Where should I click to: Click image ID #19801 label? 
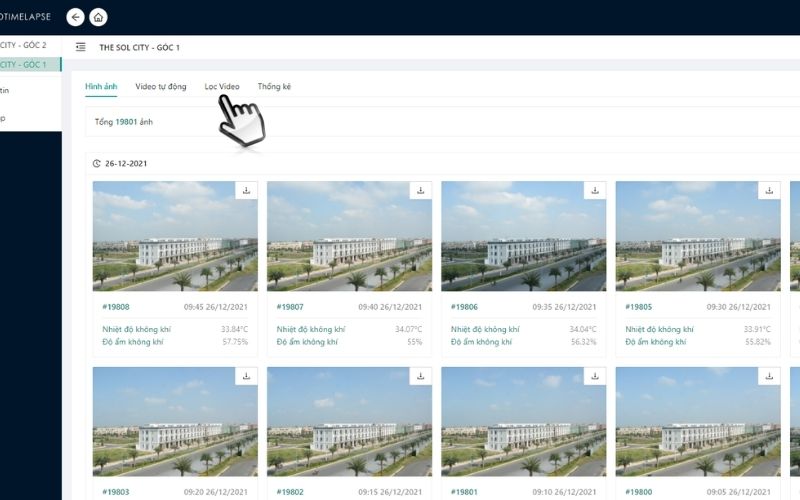[464, 492]
